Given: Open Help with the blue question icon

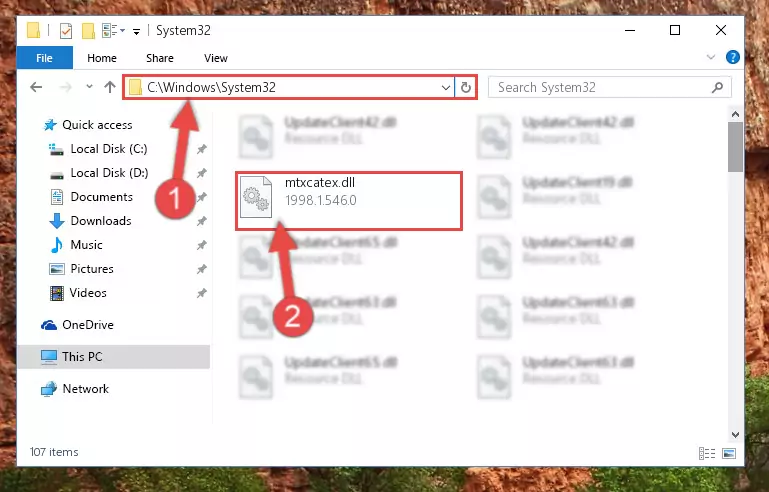Looking at the screenshot, I should (x=733, y=57).
